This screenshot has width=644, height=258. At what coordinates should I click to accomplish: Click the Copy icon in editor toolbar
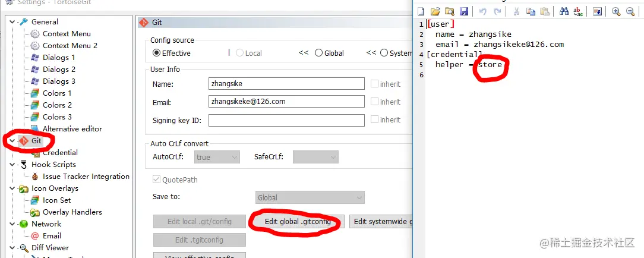point(531,11)
